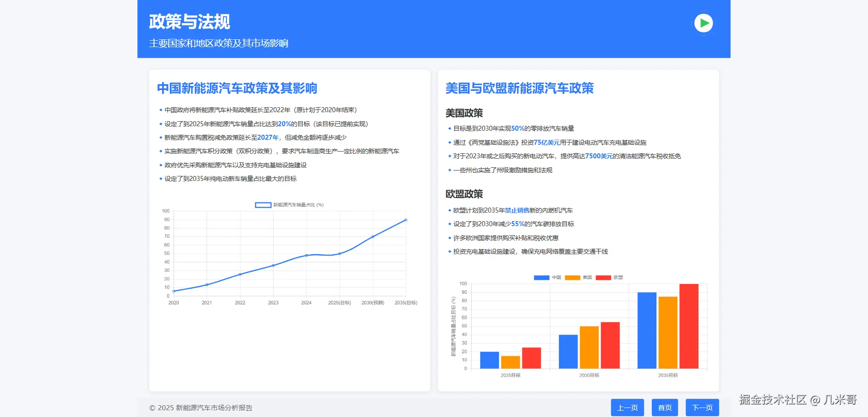The image size is (868, 417).
Task: Toggle the blue 中国 legend swatch
Action: coord(542,278)
